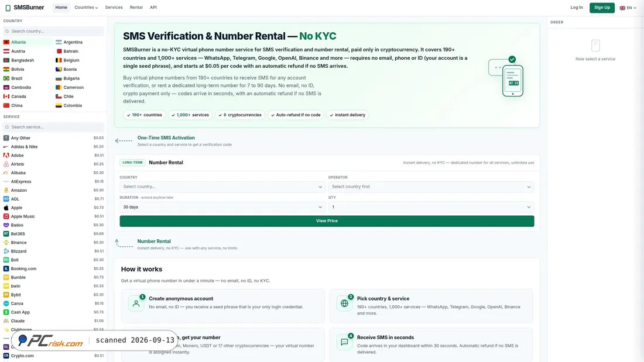Select Bulgaria in country list
This screenshot has height=362, width=644.
[79, 78]
